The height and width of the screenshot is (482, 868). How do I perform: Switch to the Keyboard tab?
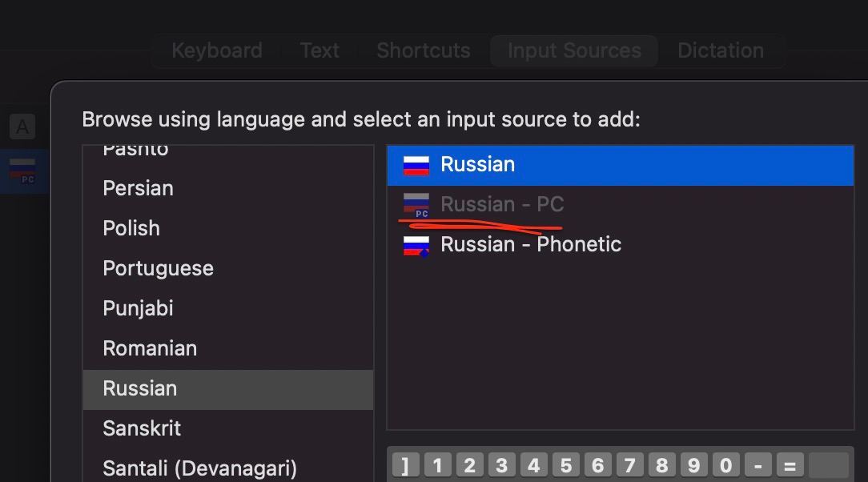pos(217,50)
